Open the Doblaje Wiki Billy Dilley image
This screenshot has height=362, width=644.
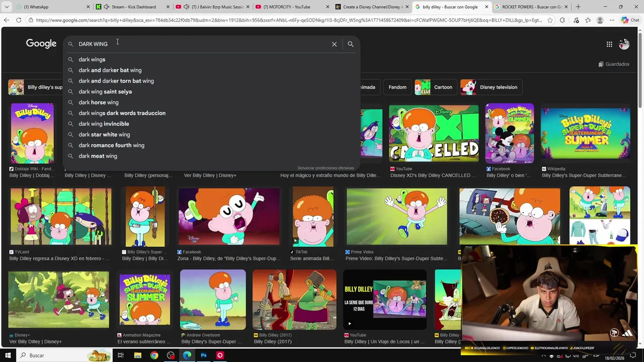32,133
